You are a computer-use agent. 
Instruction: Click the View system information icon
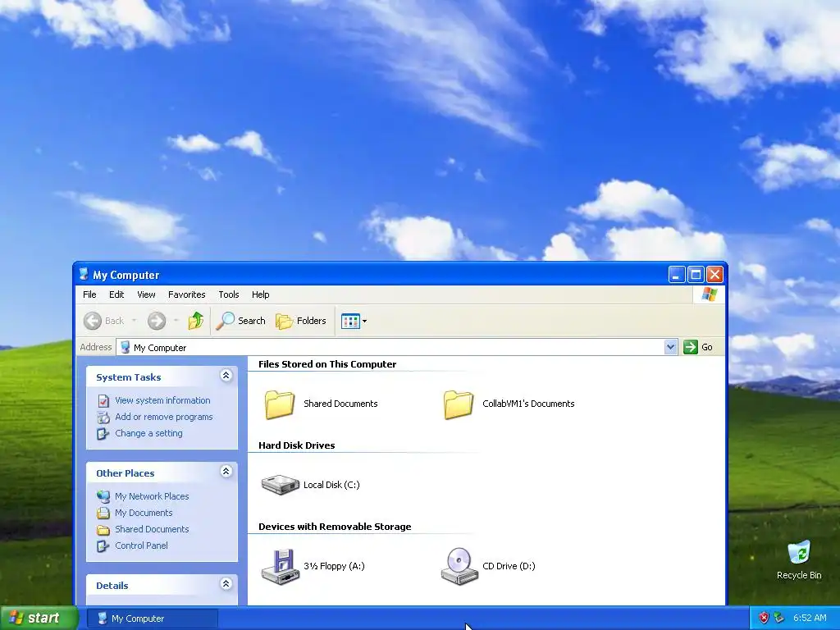tap(103, 400)
